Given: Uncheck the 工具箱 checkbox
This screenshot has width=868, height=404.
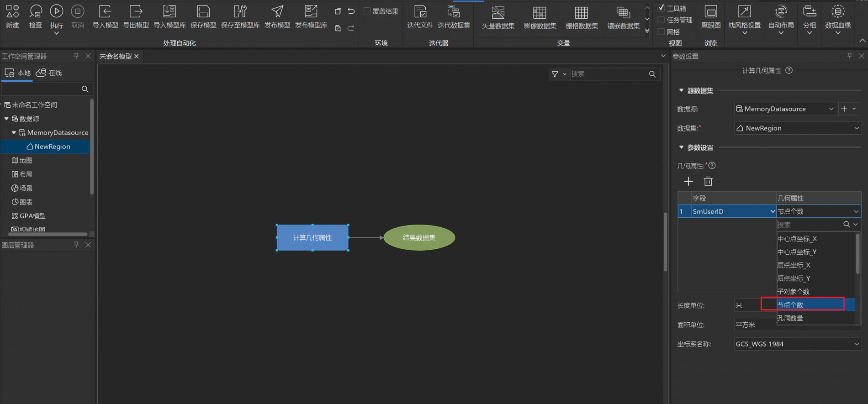Looking at the screenshot, I should 661,8.
